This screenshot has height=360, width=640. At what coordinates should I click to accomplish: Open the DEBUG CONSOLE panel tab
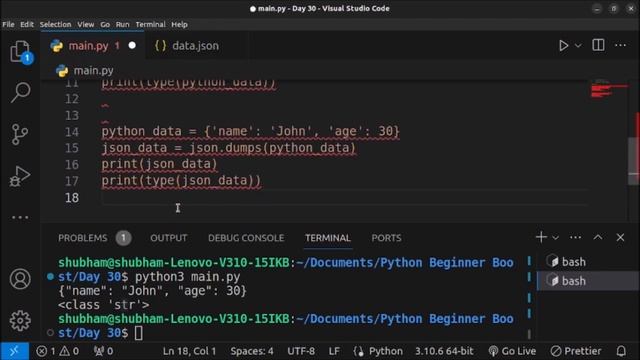[x=246, y=238]
